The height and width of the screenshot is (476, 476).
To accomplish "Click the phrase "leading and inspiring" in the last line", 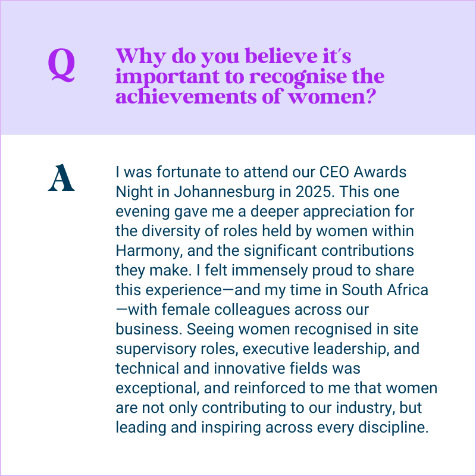I will 177,427.
